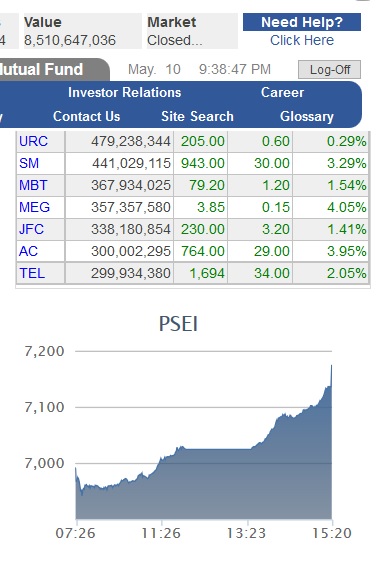Screen dimensions: 390x562
Task: Select the Mutual Fund tab
Action: click(53, 69)
